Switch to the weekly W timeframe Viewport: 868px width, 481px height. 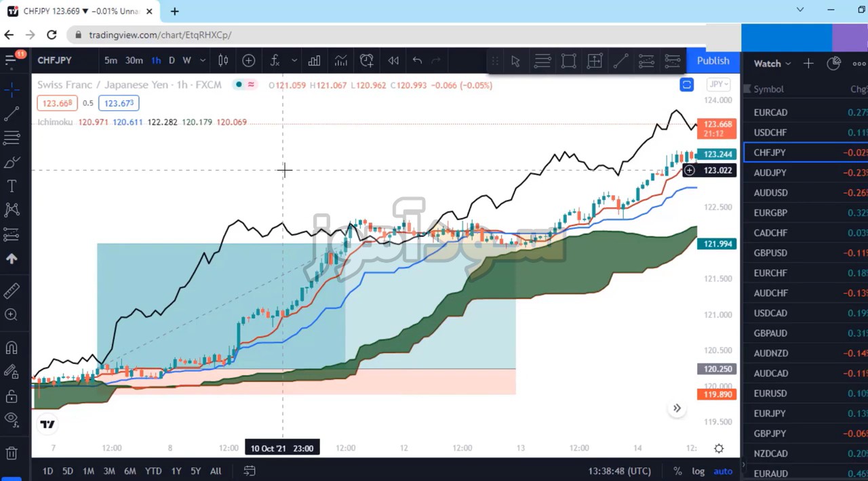(186, 61)
